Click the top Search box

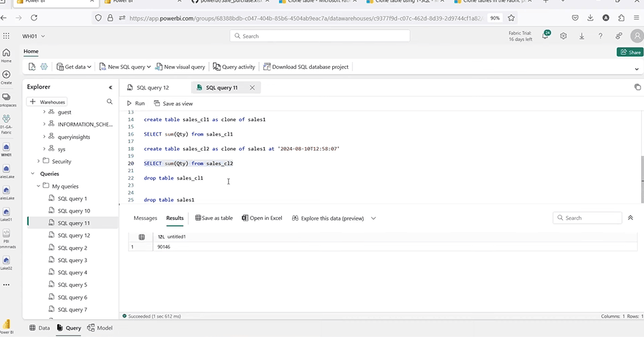[x=319, y=36]
